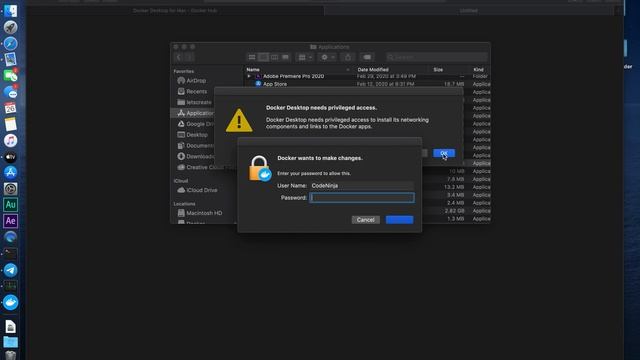This screenshot has width=640, height=360.
Task: Open Trash in the Dock
Action: point(10,355)
